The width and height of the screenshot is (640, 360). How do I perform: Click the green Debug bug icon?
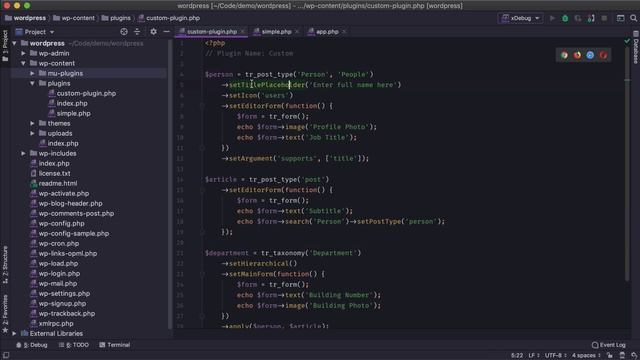tap(565, 18)
